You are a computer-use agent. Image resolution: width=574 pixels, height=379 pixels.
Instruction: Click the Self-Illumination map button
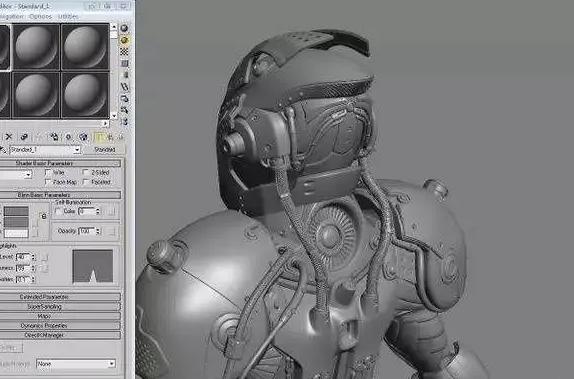112,212
